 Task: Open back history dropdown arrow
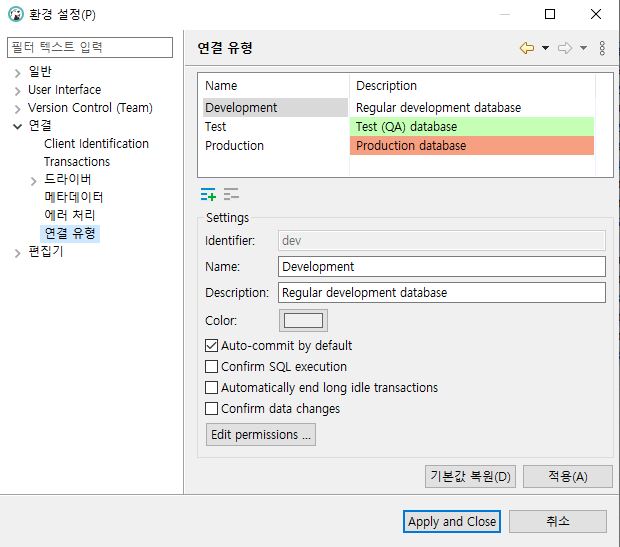tap(545, 48)
